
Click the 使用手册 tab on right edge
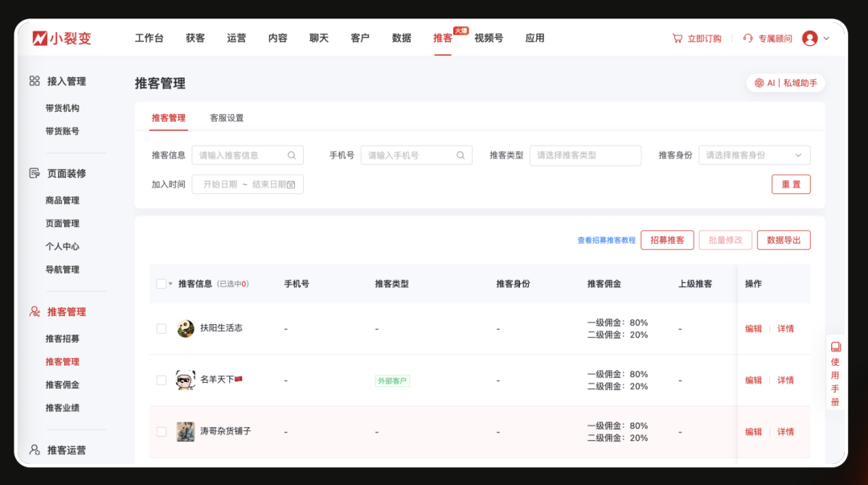tap(835, 374)
